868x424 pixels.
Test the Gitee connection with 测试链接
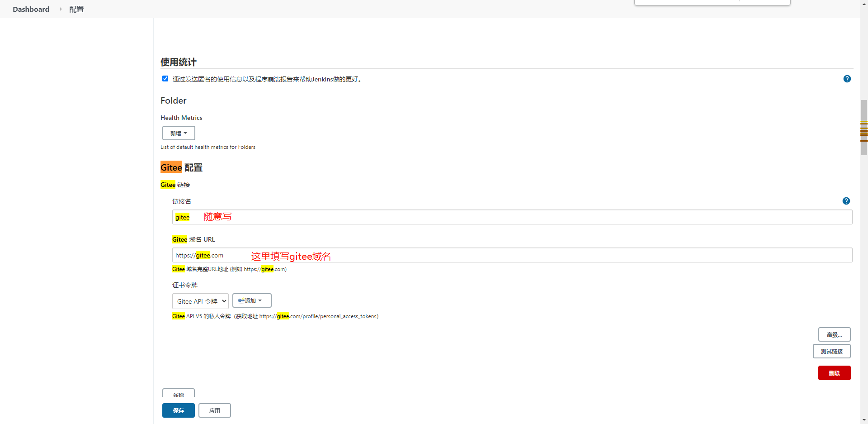point(831,351)
